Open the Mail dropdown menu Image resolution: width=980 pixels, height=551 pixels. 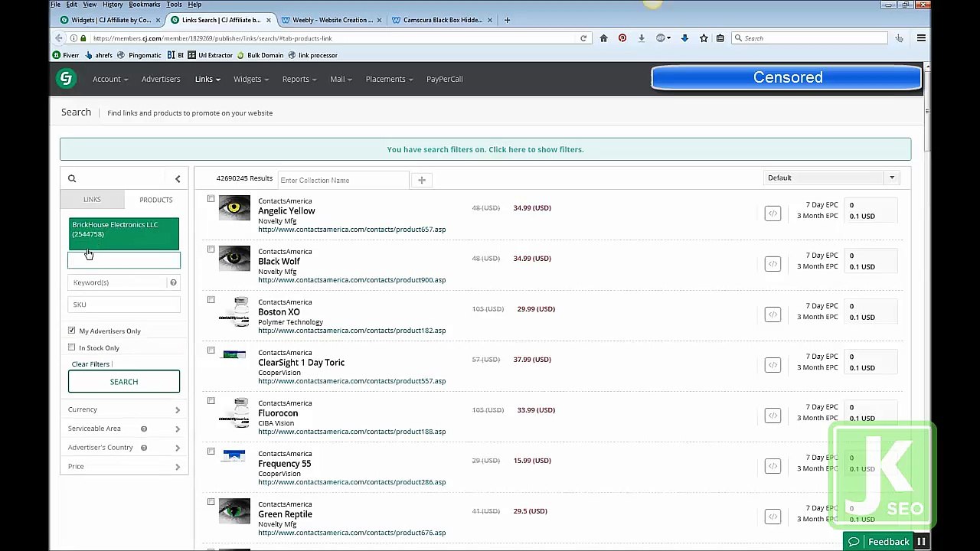click(x=341, y=79)
